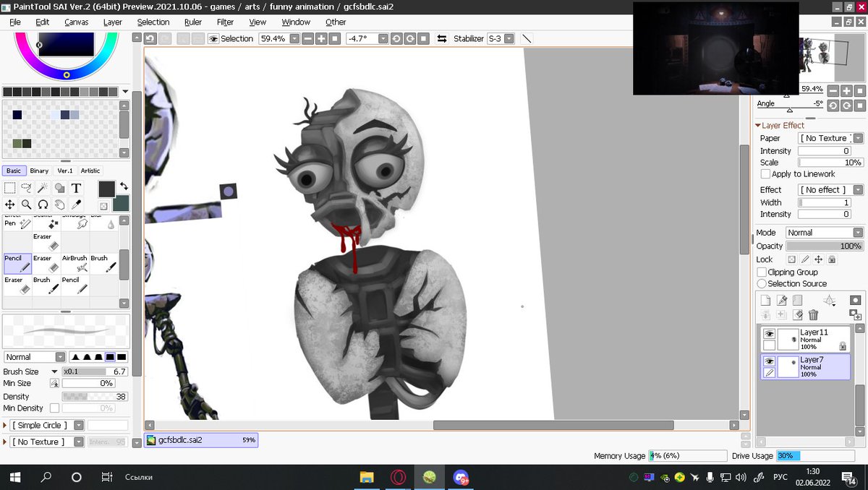Select the Clipping Group checkbox
868x490 pixels.
(762, 272)
